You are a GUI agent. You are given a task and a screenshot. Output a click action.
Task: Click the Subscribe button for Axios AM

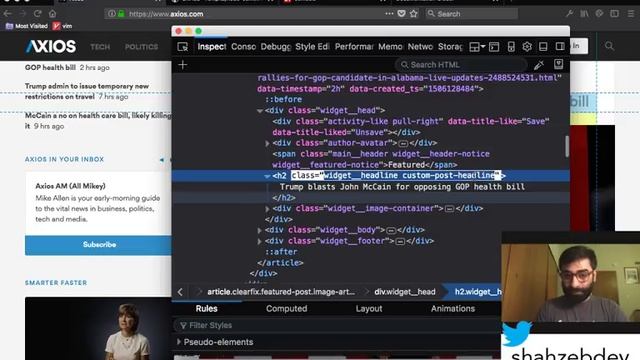point(98,245)
